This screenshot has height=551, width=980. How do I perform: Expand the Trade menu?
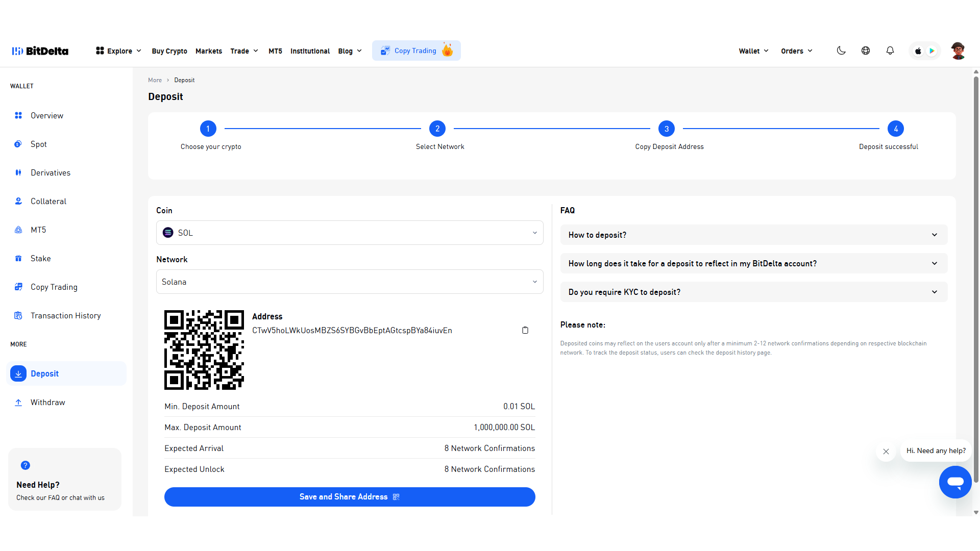[x=244, y=51]
